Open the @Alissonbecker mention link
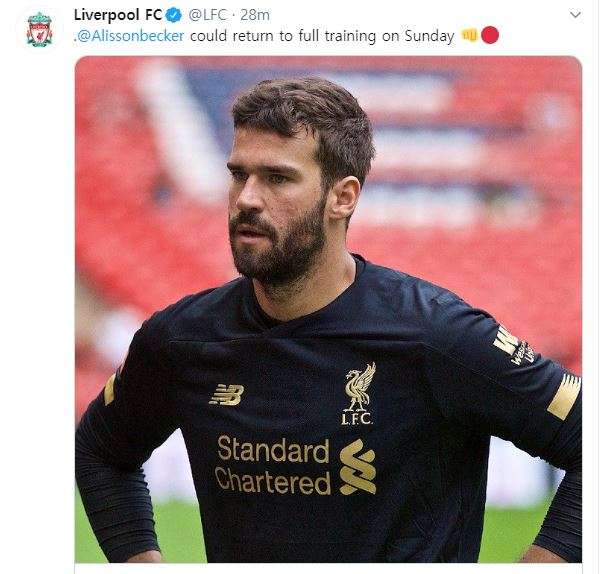This screenshot has width=601, height=574. click(x=130, y=36)
